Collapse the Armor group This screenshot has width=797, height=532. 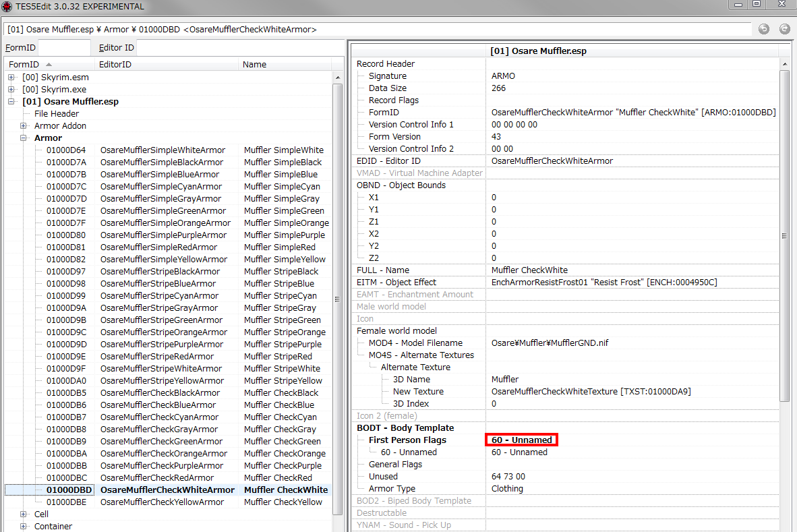point(24,138)
